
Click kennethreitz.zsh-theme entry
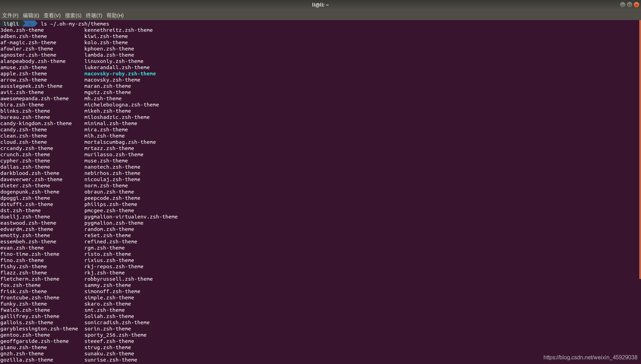click(x=119, y=30)
